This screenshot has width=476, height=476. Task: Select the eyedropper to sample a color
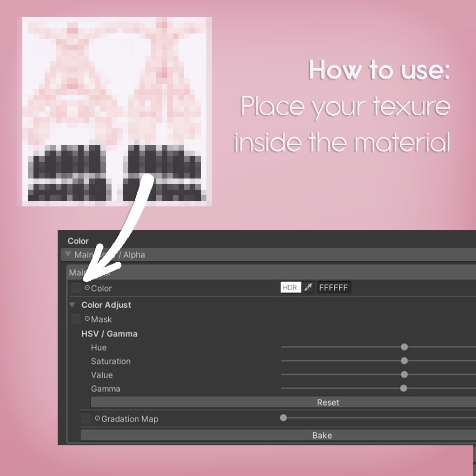pyautogui.click(x=308, y=287)
